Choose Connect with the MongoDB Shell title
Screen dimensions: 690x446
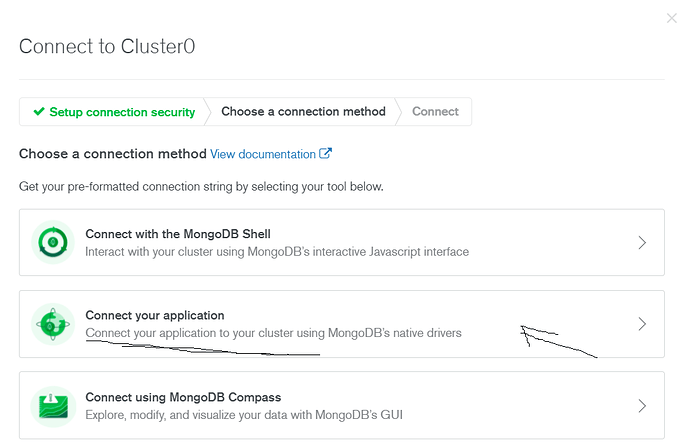178,234
